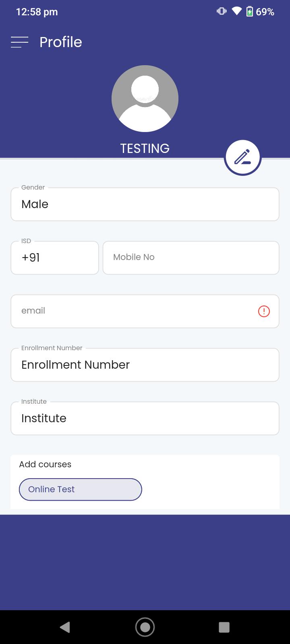
Task: Tap the TESTING user name text
Action: pos(145,149)
